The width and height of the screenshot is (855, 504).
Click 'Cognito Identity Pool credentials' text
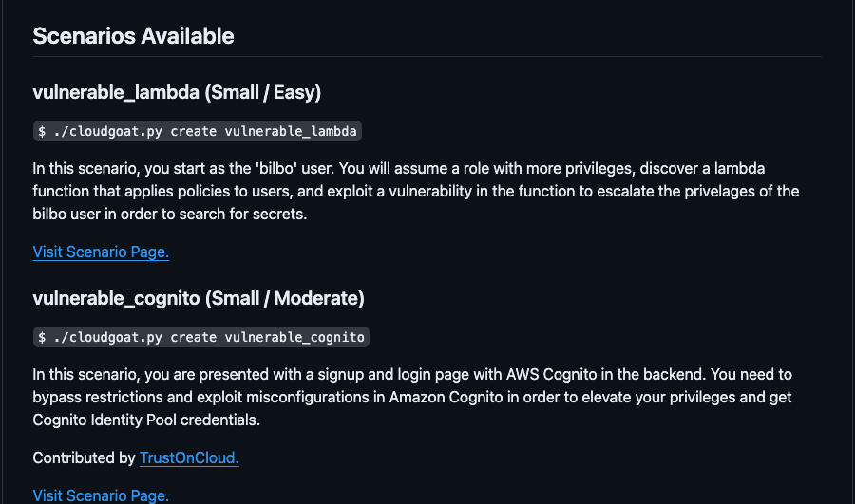click(x=144, y=420)
